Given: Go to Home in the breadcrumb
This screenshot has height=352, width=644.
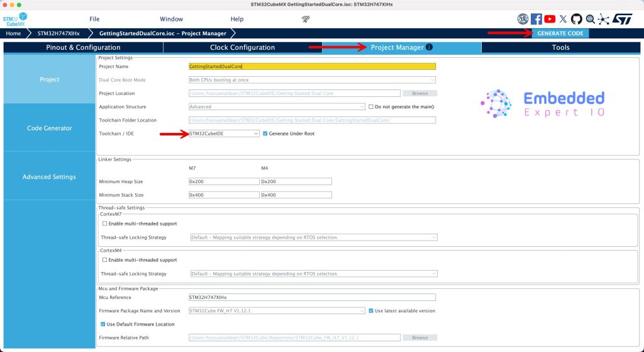Looking at the screenshot, I should click(x=14, y=33).
